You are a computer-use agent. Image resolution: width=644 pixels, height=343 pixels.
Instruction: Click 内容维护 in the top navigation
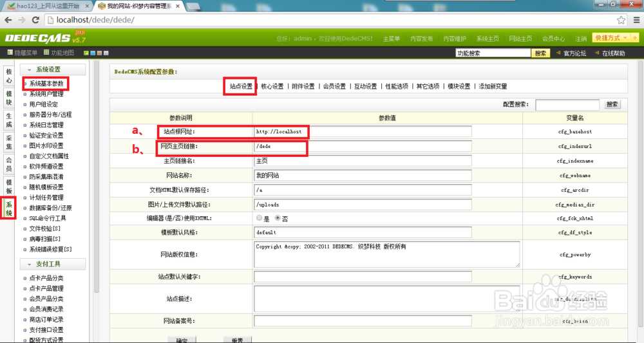tap(454, 39)
